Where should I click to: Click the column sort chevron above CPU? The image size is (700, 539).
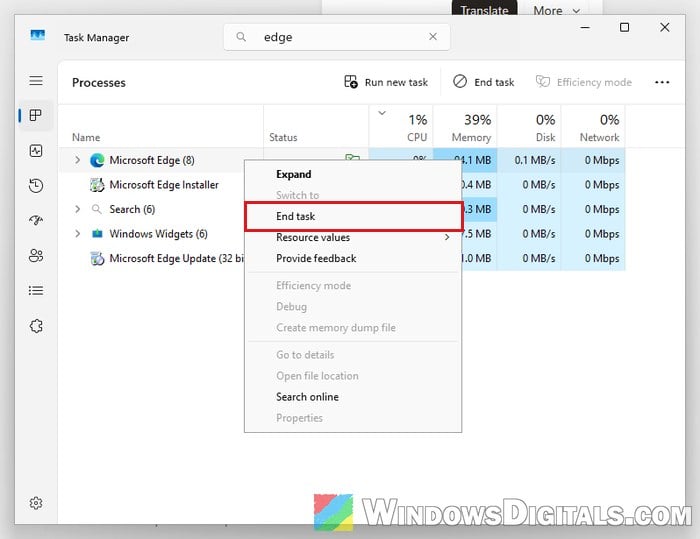[x=382, y=113]
